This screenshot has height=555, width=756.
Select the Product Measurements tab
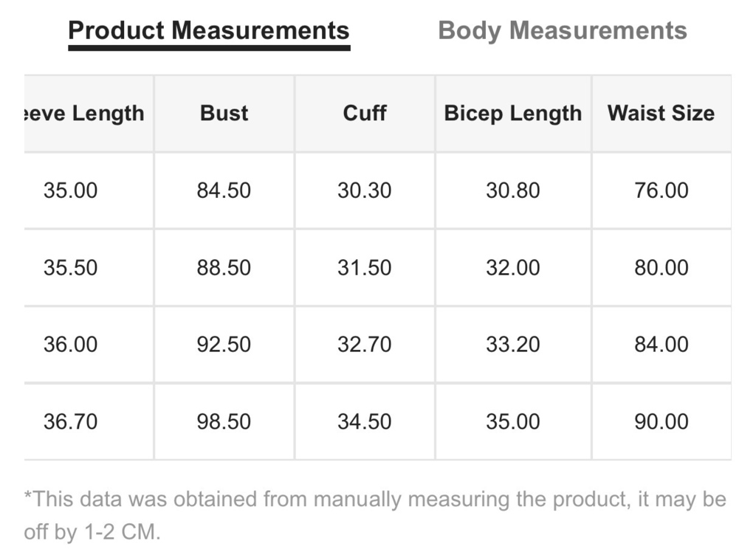click(209, 31)
